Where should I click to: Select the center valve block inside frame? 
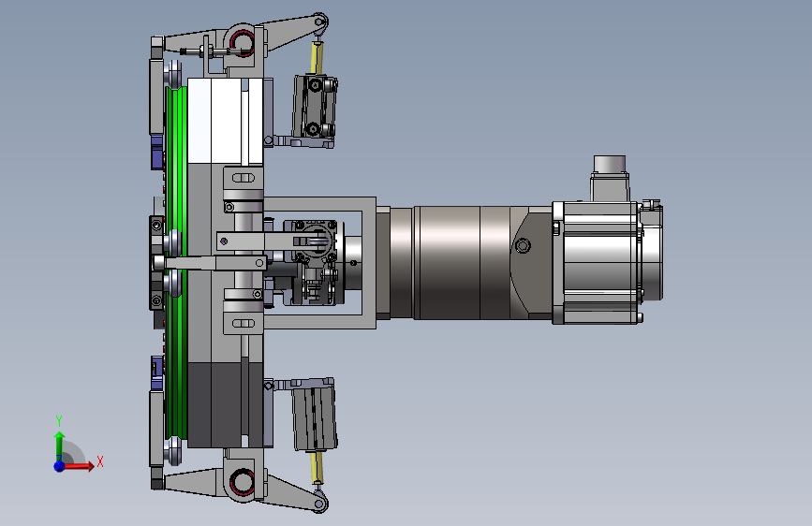click(313, 262)
